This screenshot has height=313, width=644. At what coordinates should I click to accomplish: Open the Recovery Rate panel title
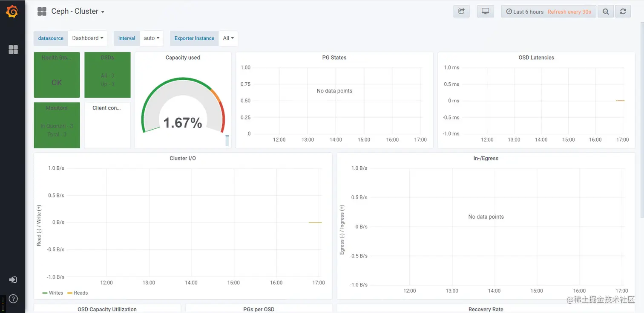tap(486, 309)
